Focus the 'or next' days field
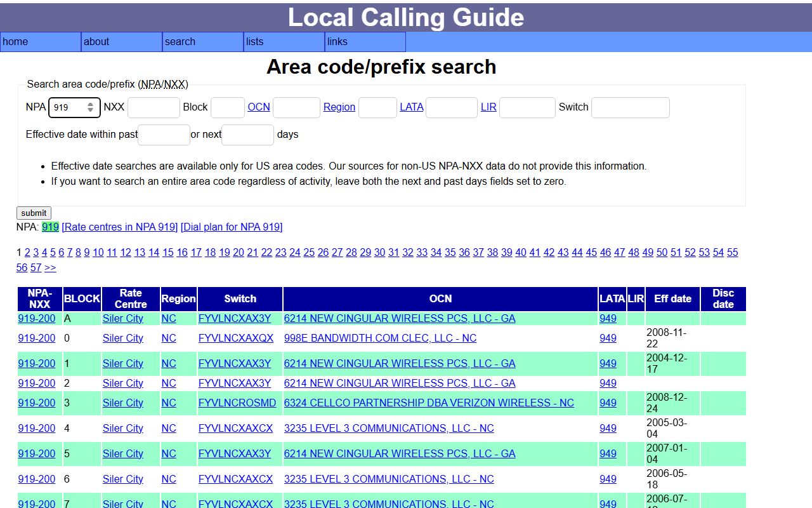 (247, 135)
